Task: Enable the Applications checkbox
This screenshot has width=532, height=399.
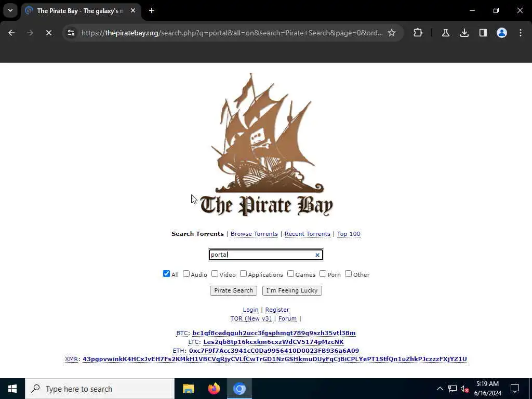Action: (243, 274)
